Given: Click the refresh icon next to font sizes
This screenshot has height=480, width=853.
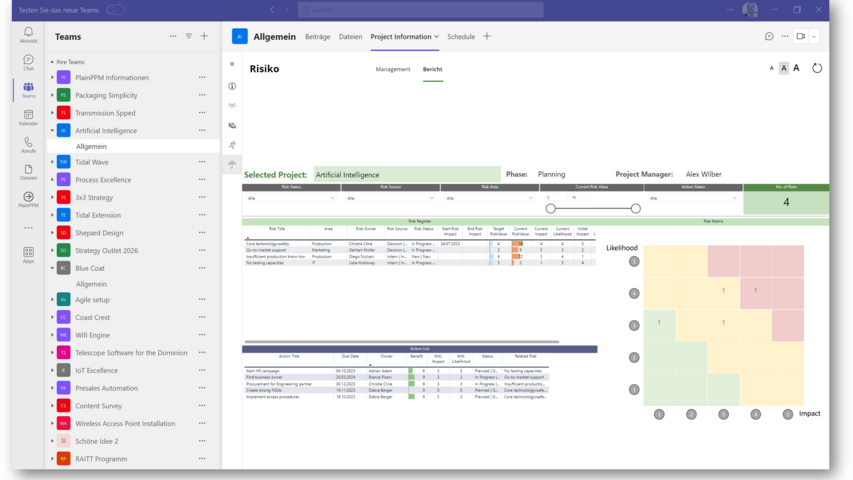Looking at the screenshot, I should tap(817, 68).
